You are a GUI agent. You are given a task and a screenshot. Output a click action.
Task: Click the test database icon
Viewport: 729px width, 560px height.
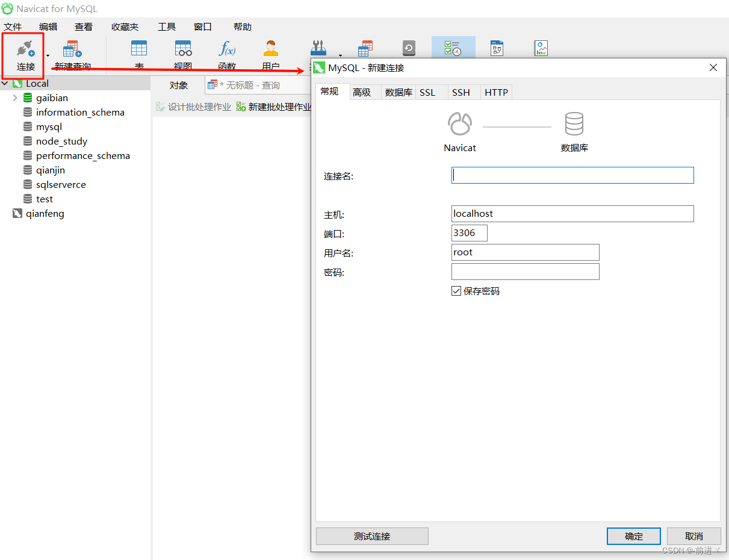[x=28, y=199]
